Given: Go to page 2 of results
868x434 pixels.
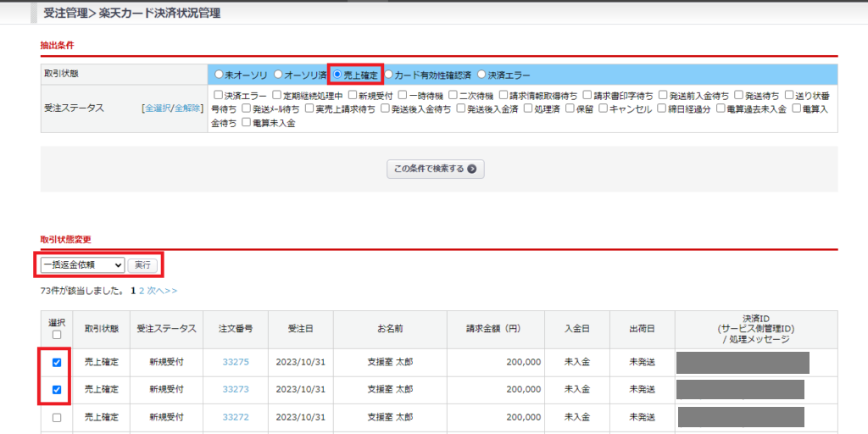Looking at the screenshot, I should coord(142,291).
